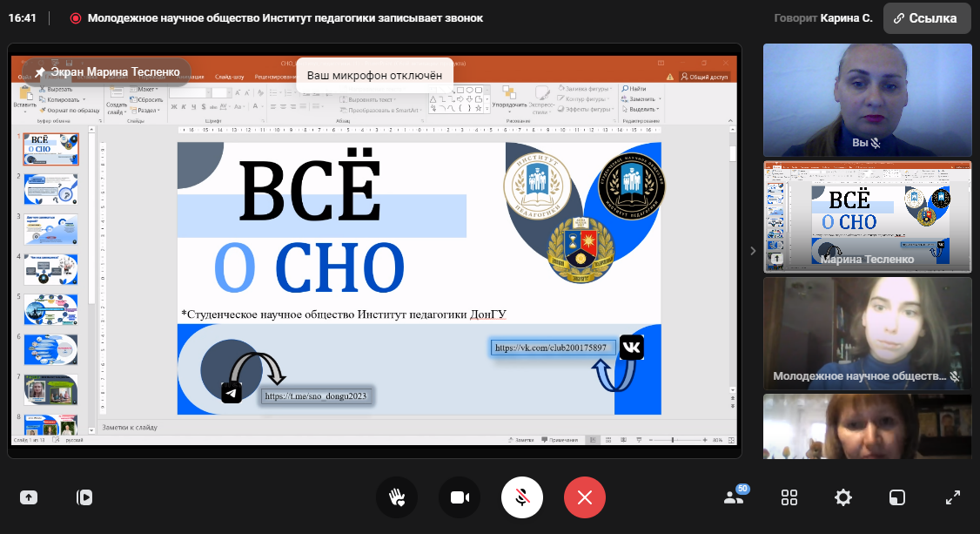Open call settings gear
This screenshot has height=534, width=980.
tap(843, 497)
